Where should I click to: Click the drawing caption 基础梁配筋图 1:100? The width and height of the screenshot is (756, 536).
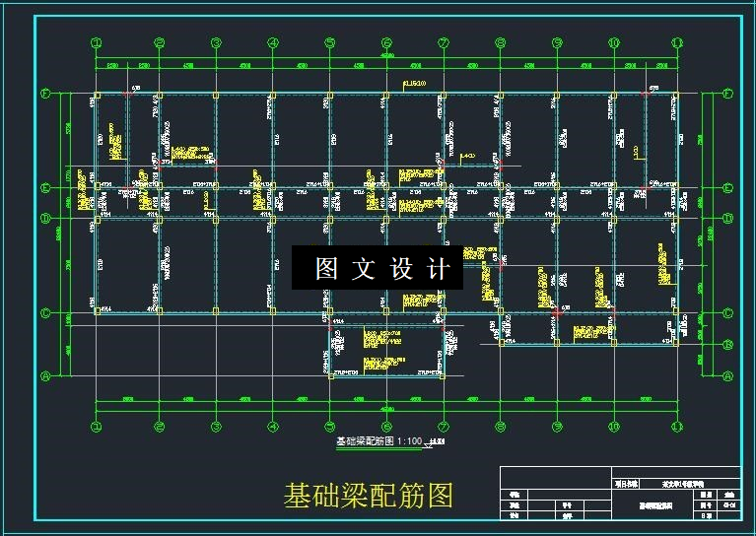coord(378,441)
